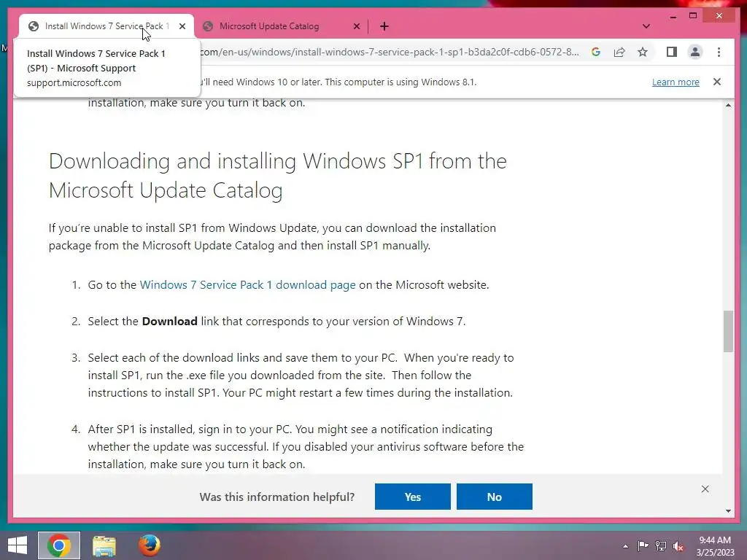The width and height of the screenshot is (747, 560).
Task: Dismiss the Windows 10 requirement infobar
Action: pos(717,82)
